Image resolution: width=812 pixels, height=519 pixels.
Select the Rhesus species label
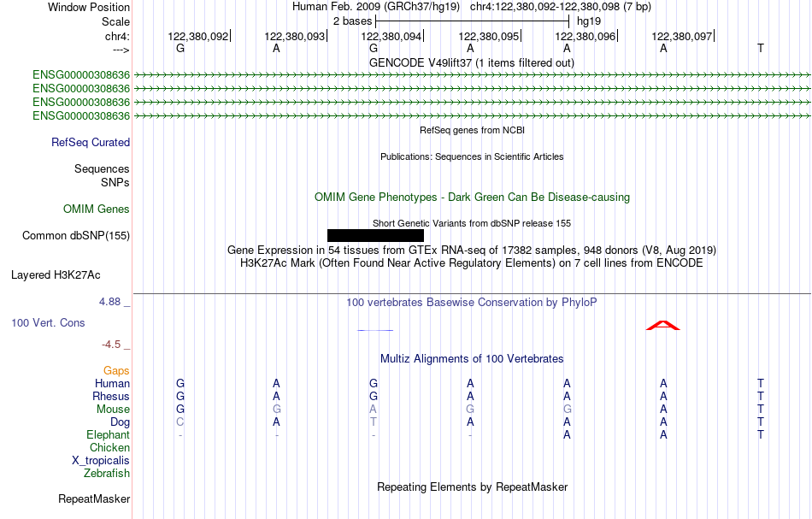[x=111, y=396]
